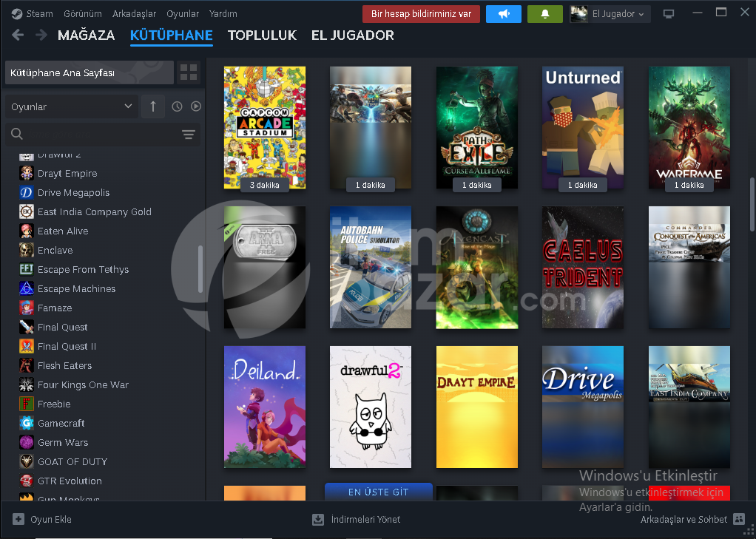Toggle grid collections view icon
756x539 pixels.
pos(189,72)
